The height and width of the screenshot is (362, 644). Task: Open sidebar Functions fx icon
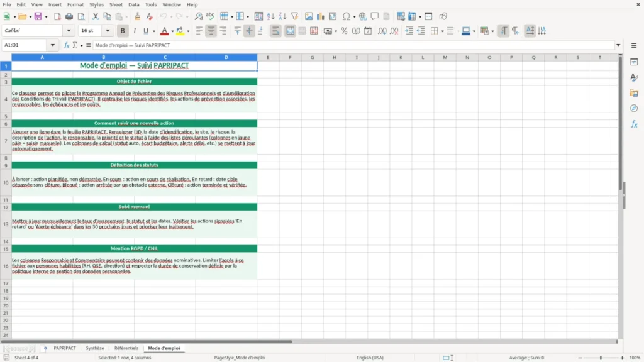tap(634, 124)
